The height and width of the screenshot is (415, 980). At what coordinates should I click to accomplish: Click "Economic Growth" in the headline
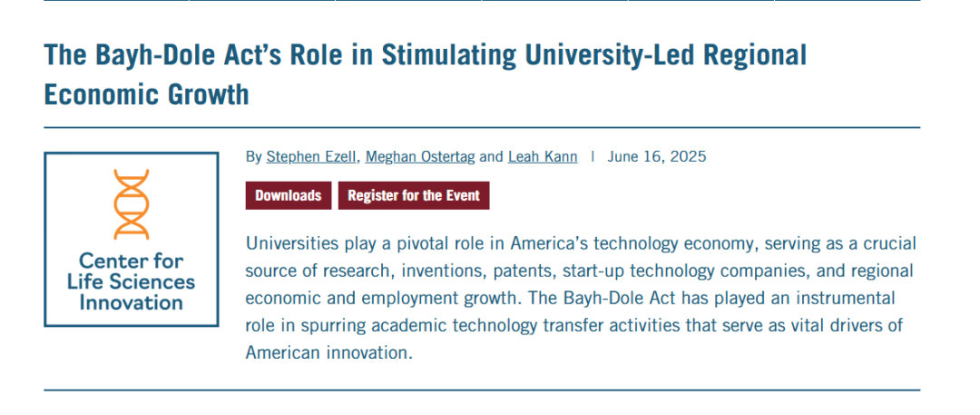(x=146, y=94)
